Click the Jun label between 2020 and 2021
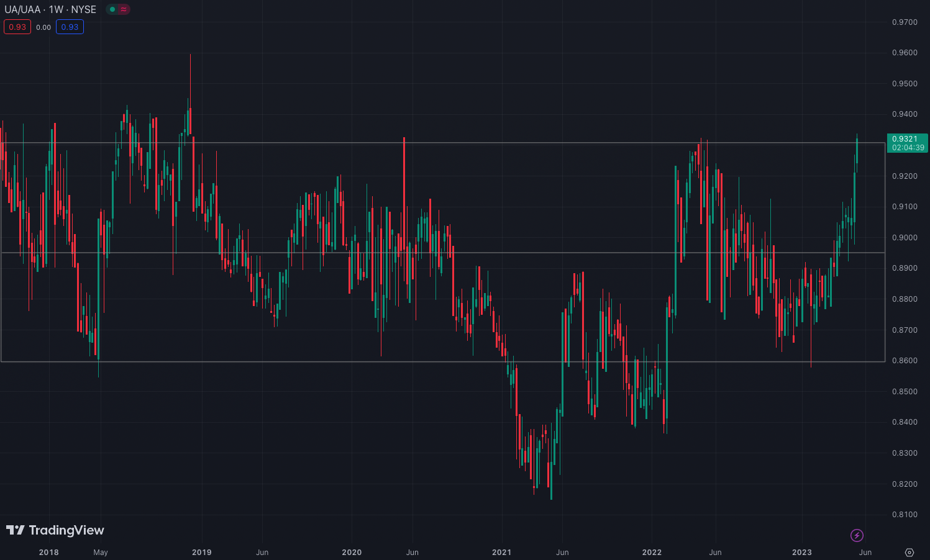Viewport: 930px width, 560px height. [413, 553]
